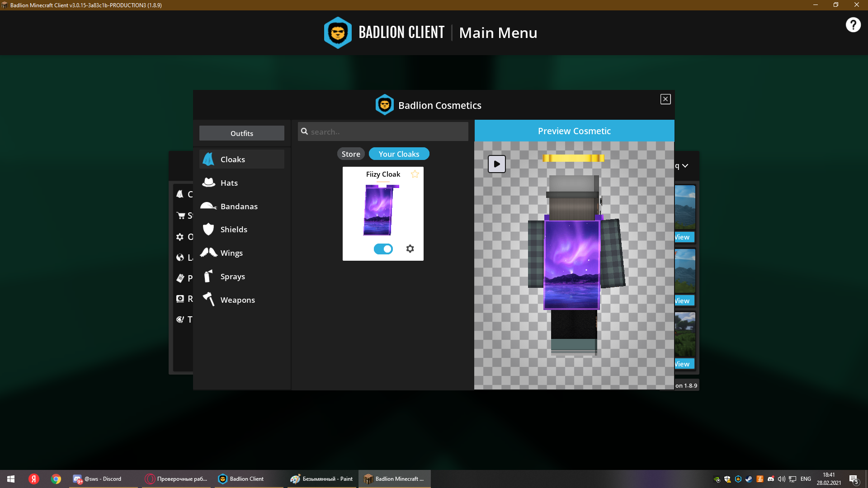This screenshot has height=488, width=868.
Task: Click the 'on 1.8.9' version text
Action: coord(686,385)
